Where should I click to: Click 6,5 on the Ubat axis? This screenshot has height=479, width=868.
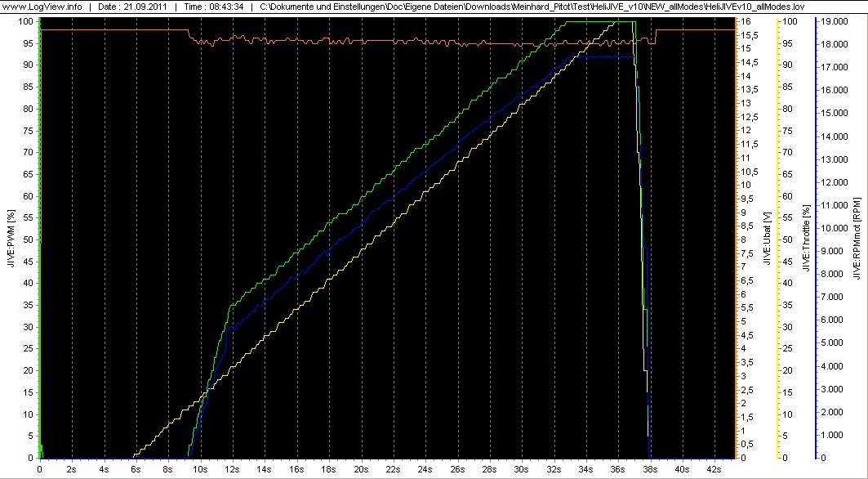(747, 280)
